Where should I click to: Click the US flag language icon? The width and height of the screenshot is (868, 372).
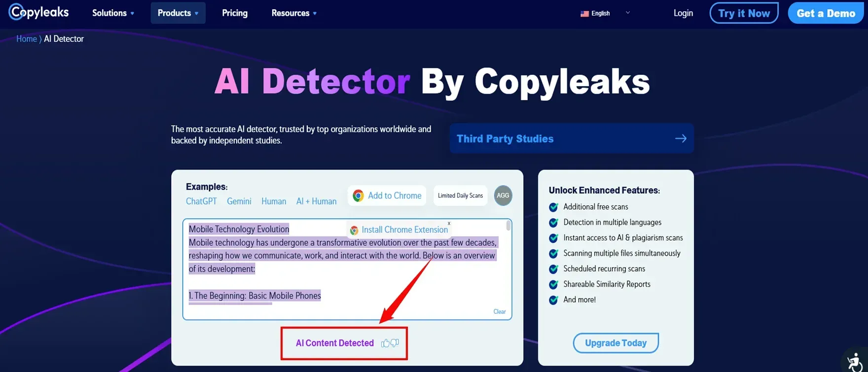pyautogui.click(x=584, y=14)
